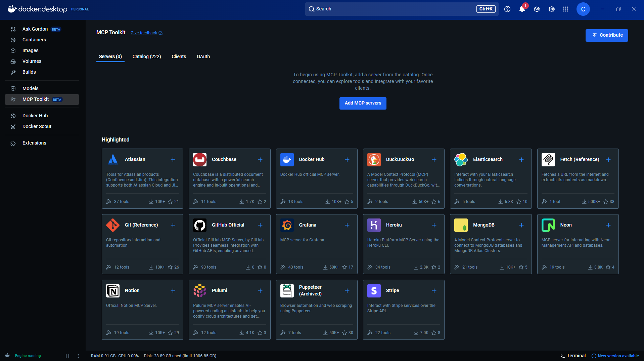Click the Pulumi card title

coord(220,291)
